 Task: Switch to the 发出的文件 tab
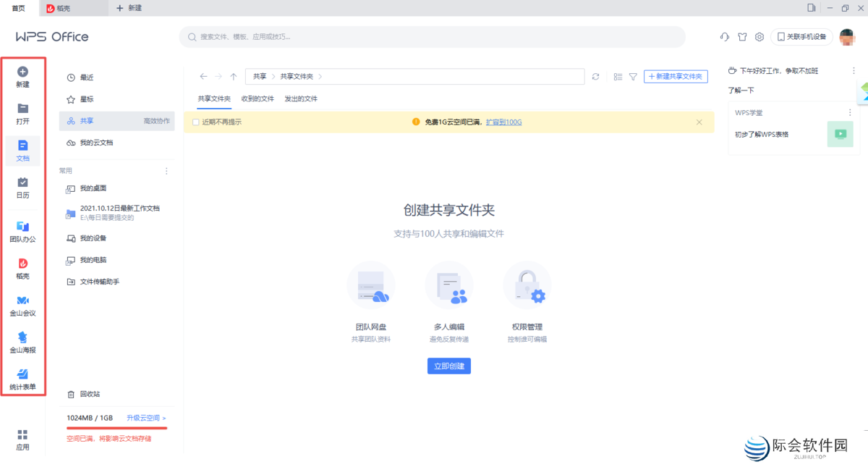[301, 99]
